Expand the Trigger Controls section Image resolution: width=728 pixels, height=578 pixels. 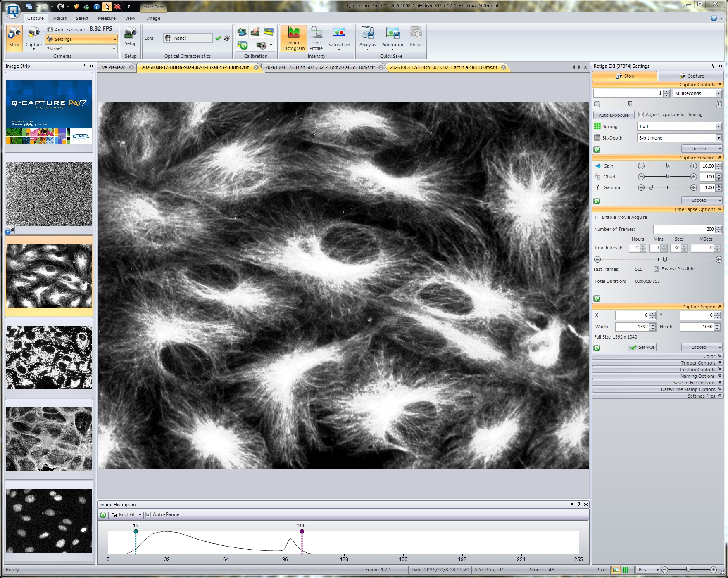tap(657, 363)
